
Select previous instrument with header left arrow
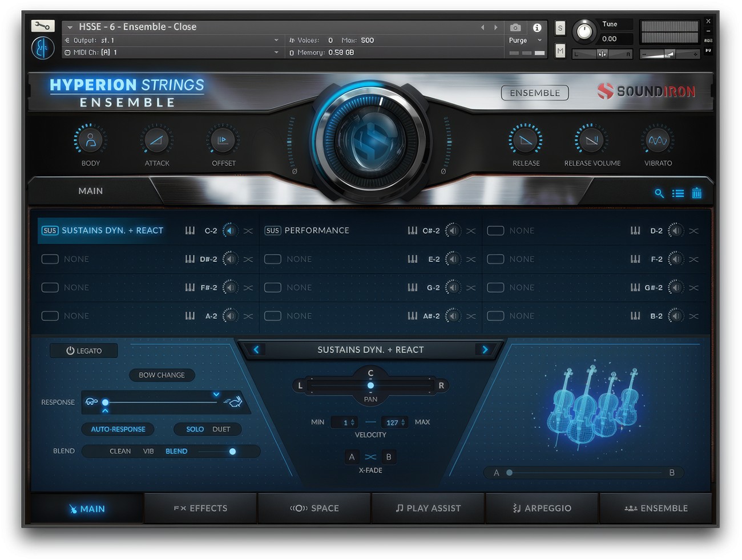click(482, 27)
